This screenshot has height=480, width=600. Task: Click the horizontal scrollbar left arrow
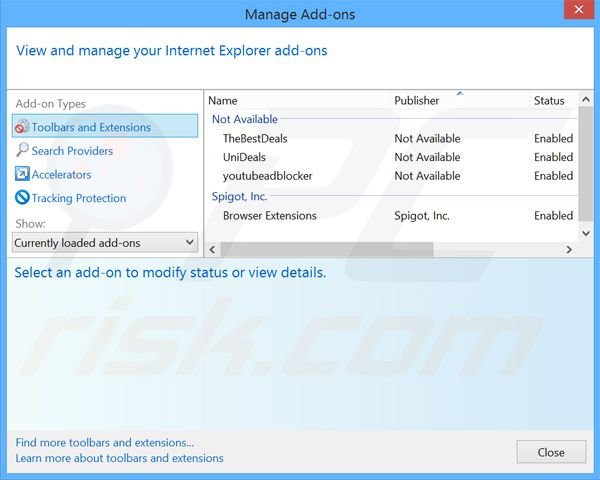click(212, 250)
